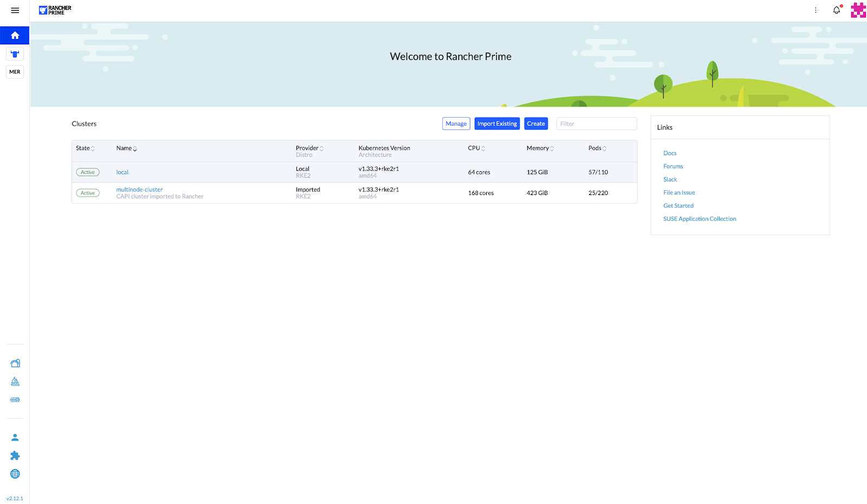
Task: Sort clusters by Memory column
Action: coord(540,148)
